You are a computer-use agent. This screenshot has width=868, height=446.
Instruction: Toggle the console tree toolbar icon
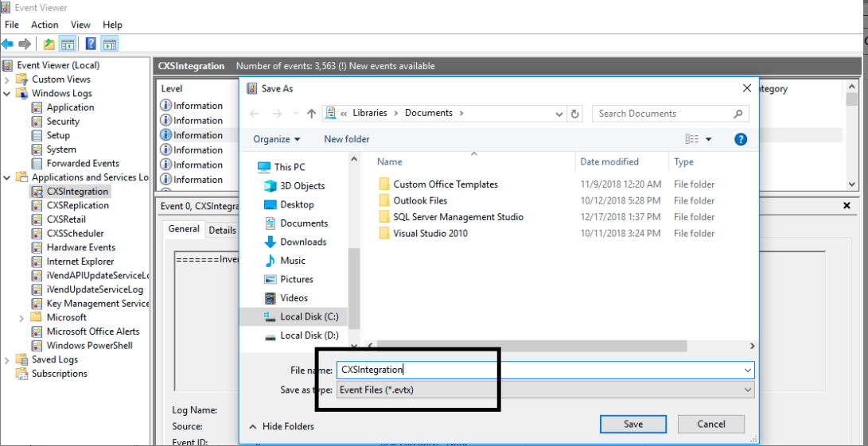(68, 44)
